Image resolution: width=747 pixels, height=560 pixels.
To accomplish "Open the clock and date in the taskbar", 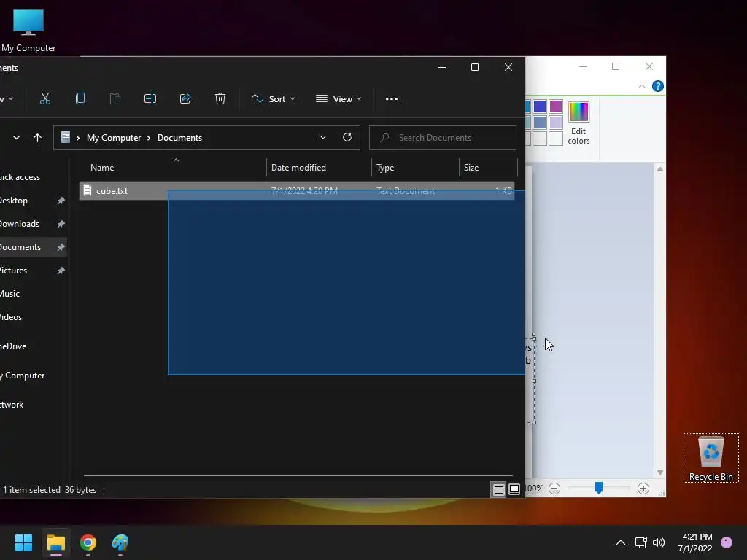I will [696, 542].
